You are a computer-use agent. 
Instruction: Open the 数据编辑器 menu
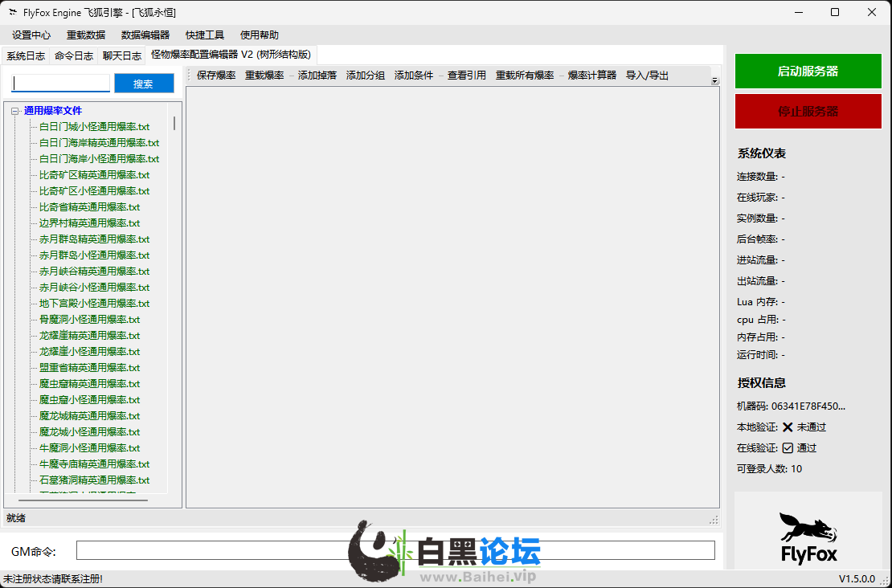coord(145,35)
